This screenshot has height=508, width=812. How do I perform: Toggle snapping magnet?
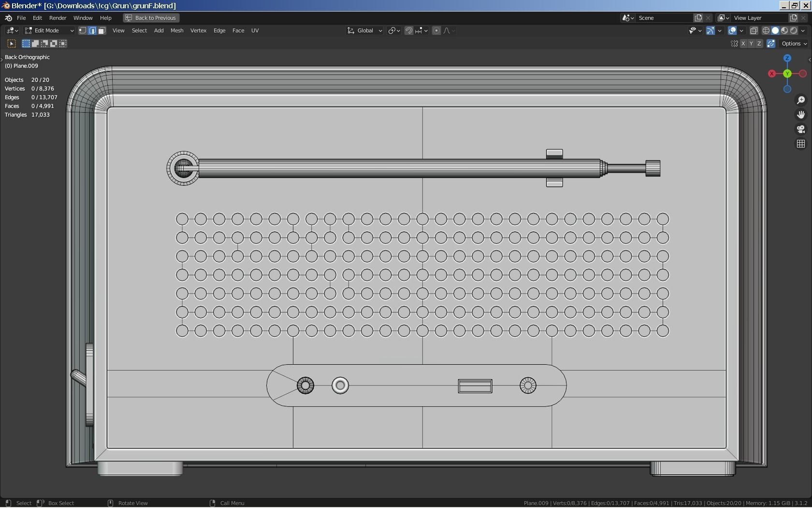point(409,30)
